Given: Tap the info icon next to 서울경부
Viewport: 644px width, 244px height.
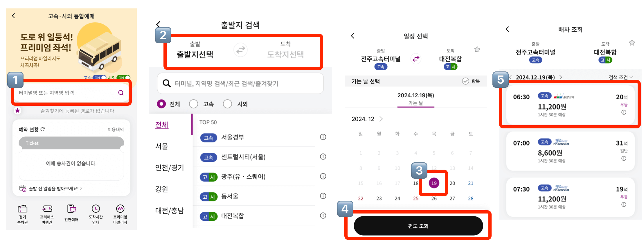Looking at the screenshot, I should coord(323,137).
